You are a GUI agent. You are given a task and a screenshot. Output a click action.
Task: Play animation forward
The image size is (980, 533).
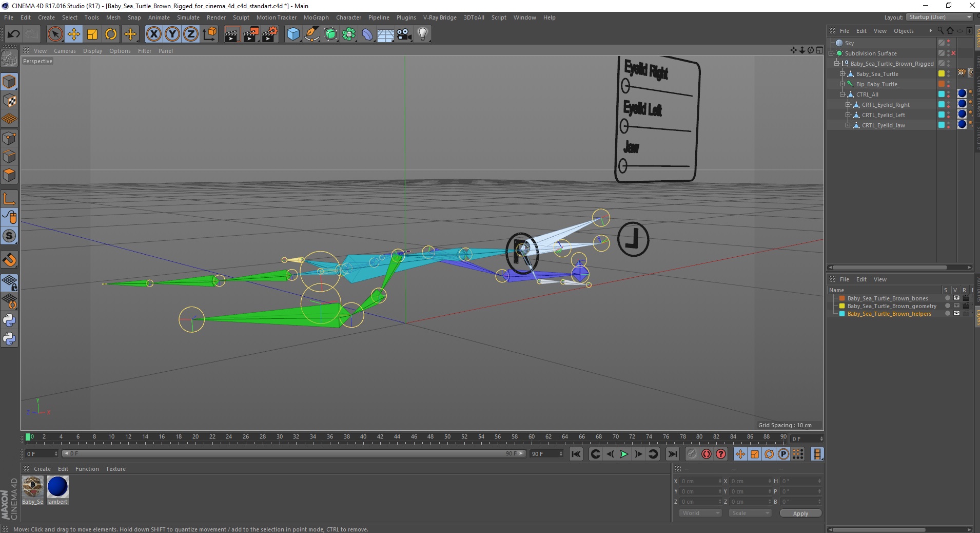click(x=624, y=454)
